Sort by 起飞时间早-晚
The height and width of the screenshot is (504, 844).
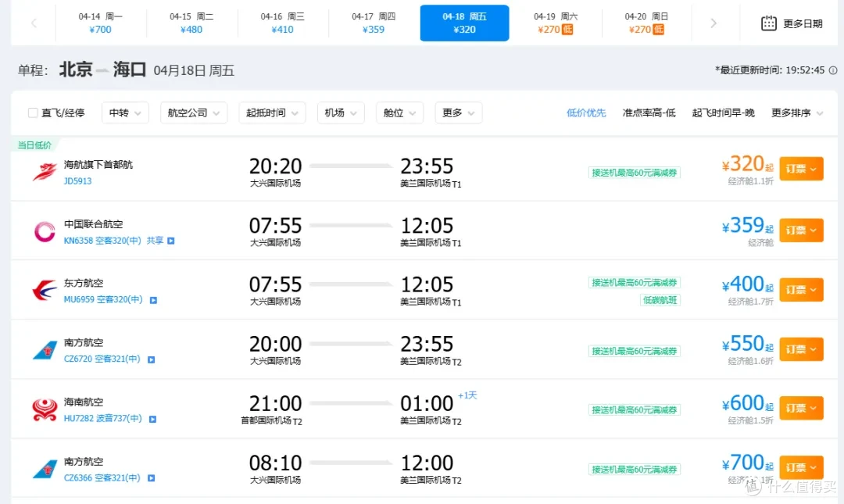point(723,113)
